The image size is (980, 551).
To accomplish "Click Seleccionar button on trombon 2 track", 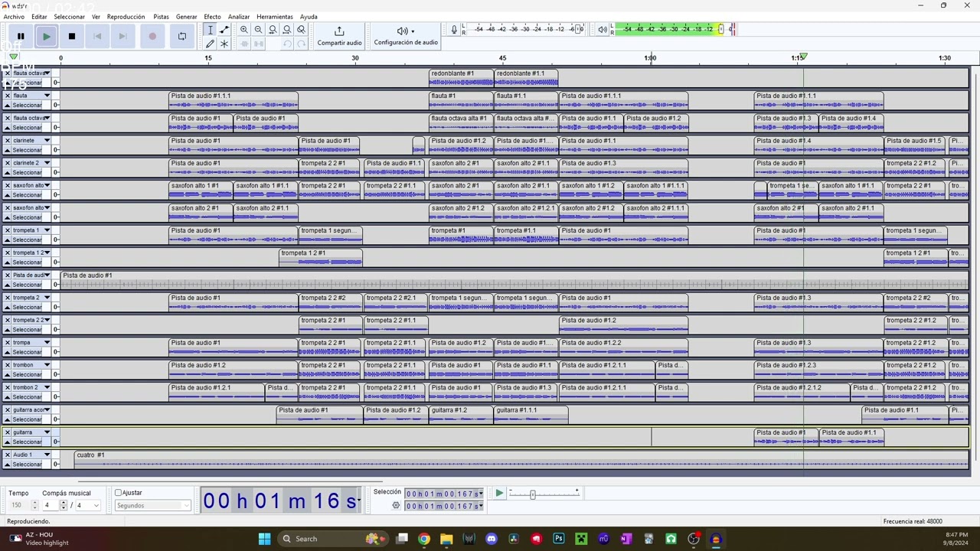I will point(28,397).
